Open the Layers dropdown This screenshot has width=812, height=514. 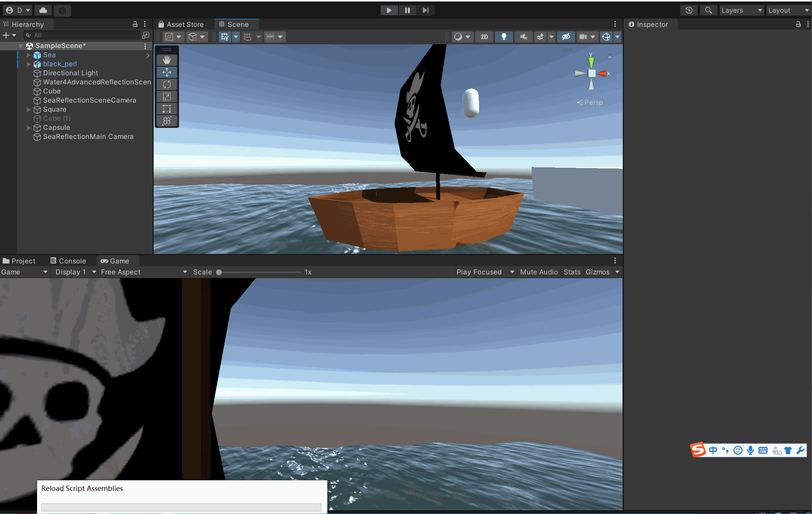pos(741,10)
